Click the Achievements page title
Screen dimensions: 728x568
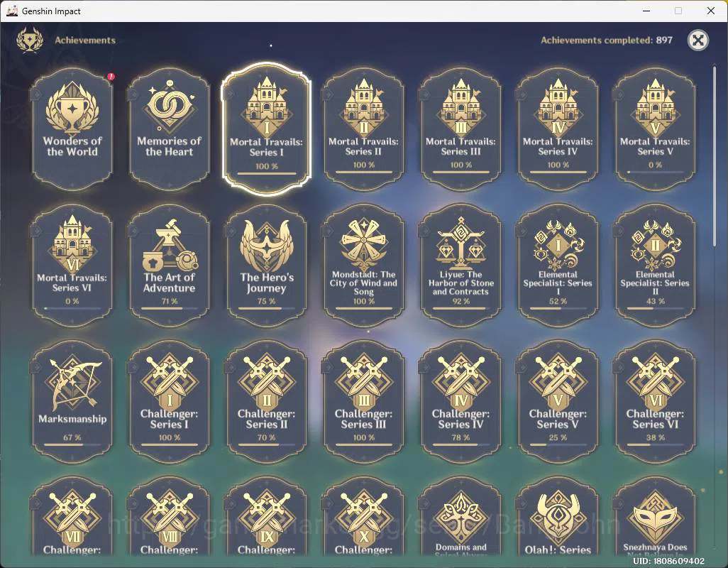pos(85,40)
